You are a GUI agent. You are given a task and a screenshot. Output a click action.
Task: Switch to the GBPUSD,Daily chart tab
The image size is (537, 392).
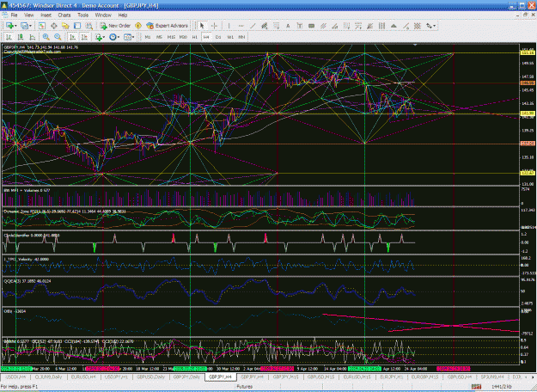(150, 377)
